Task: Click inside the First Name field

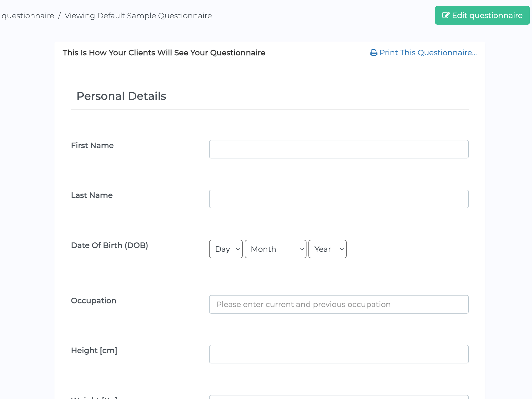Action: click(x=339, y=149)
